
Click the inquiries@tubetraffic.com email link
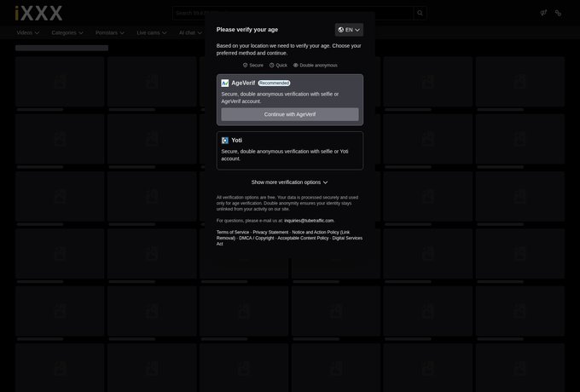pos(309,221)
